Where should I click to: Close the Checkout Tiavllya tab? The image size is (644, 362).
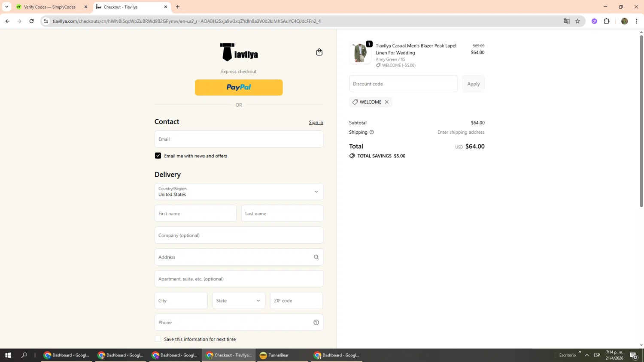[x=166, y=7]
